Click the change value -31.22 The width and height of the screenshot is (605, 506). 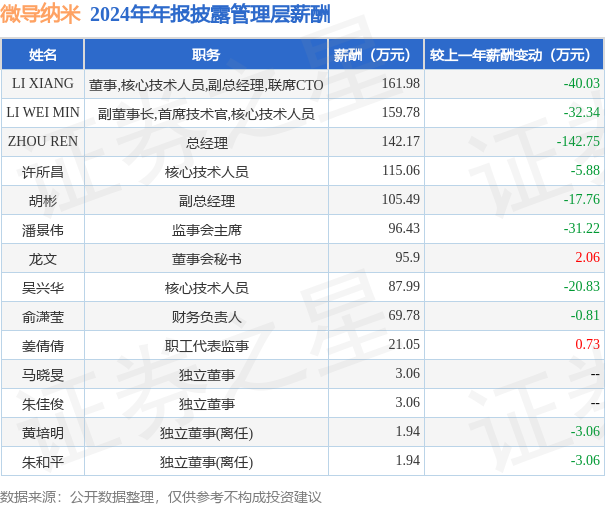tap(581, 228)
